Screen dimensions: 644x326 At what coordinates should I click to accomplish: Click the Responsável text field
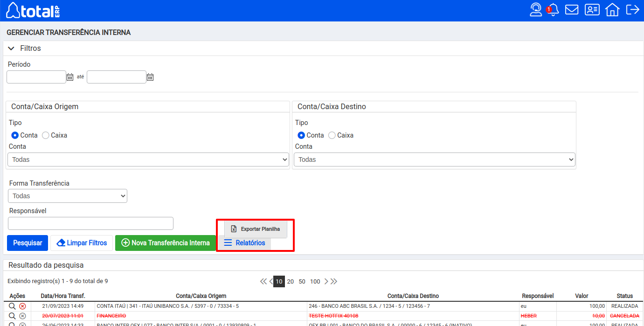[x=91, y=223]
